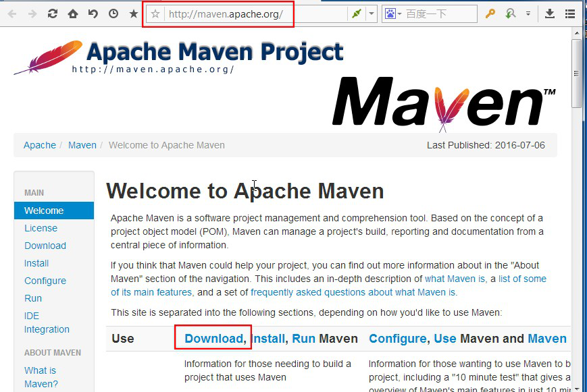Click the browser back arrow
Viewport: 587px width, 392px height.
point(12,13)
